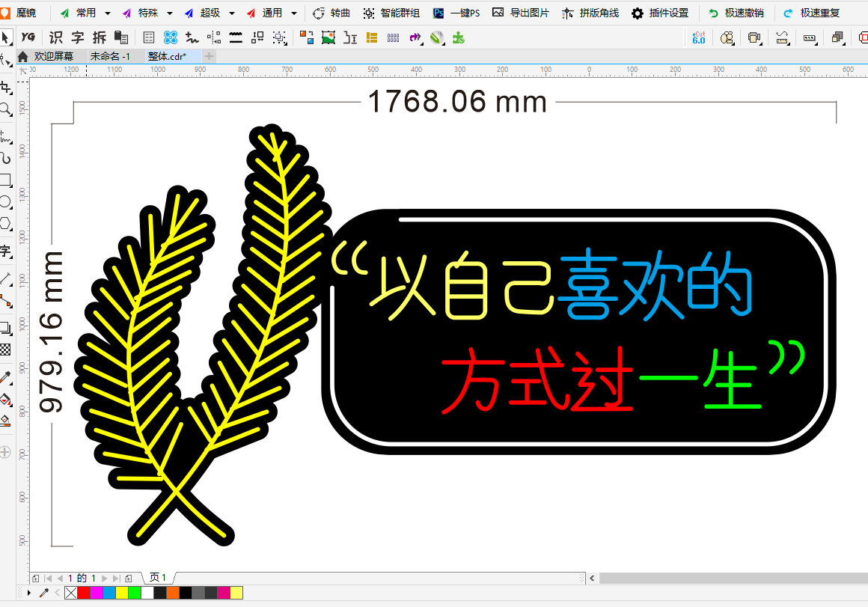Open the eCut 6.0 plugin
The width and height of the screenshot is (868, 607).
click(698, 37)
